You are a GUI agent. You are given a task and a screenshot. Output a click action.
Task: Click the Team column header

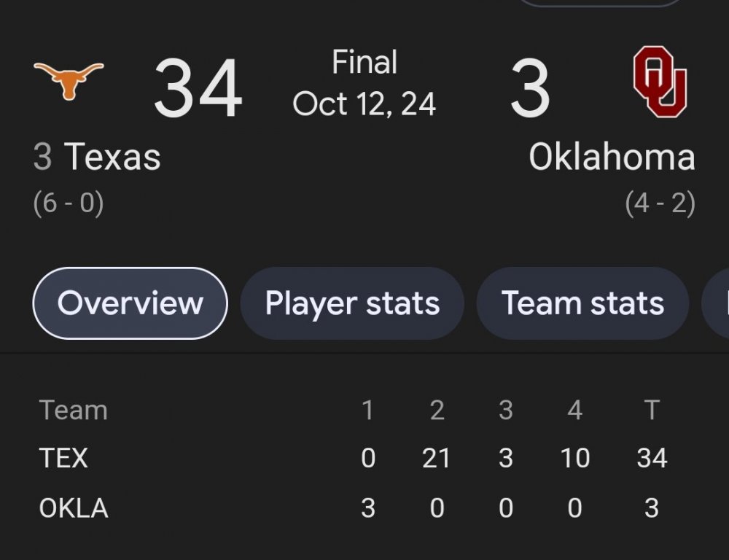(x=74, y=410)
